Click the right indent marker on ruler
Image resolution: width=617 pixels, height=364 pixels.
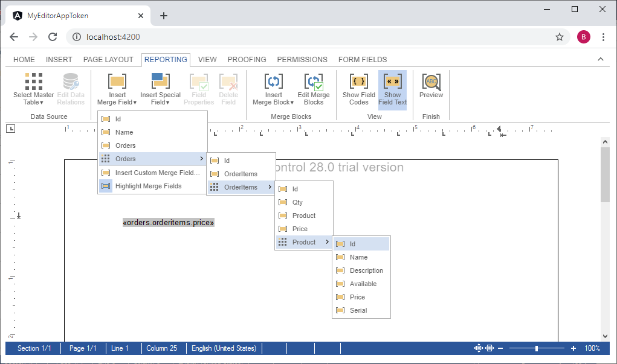tap(499, 129)
